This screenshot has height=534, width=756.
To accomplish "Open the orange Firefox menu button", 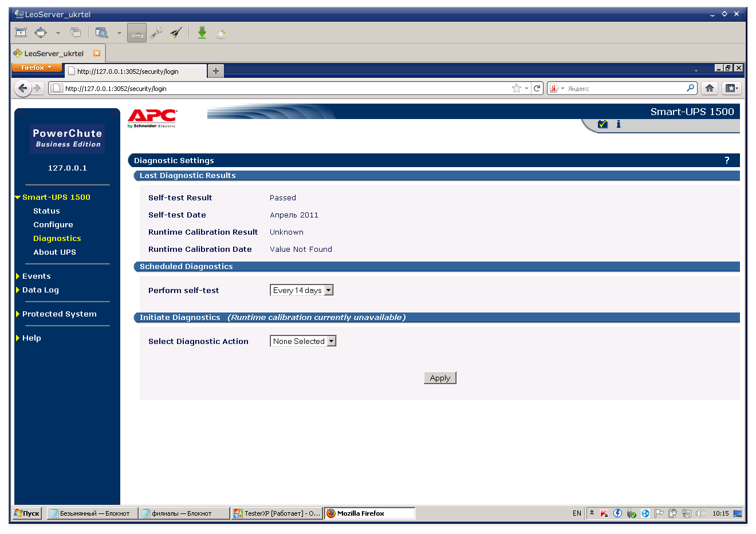I will [x=36, y=68].
